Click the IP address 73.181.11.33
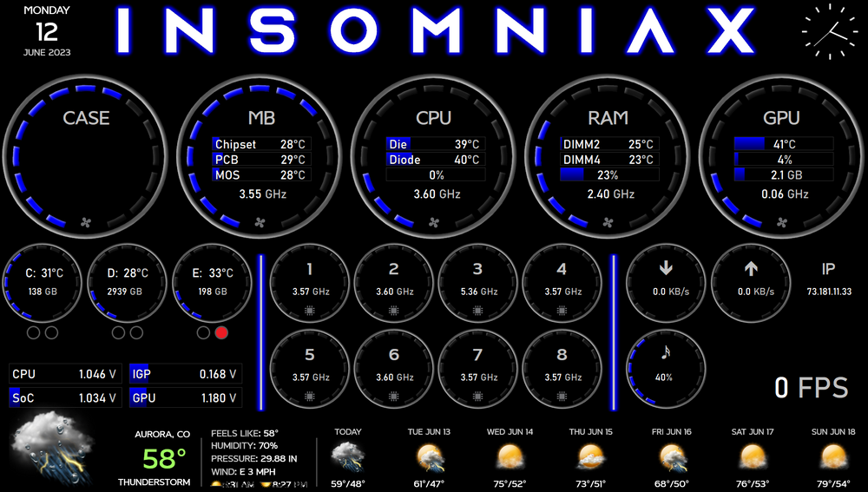 tap(829, 292)
